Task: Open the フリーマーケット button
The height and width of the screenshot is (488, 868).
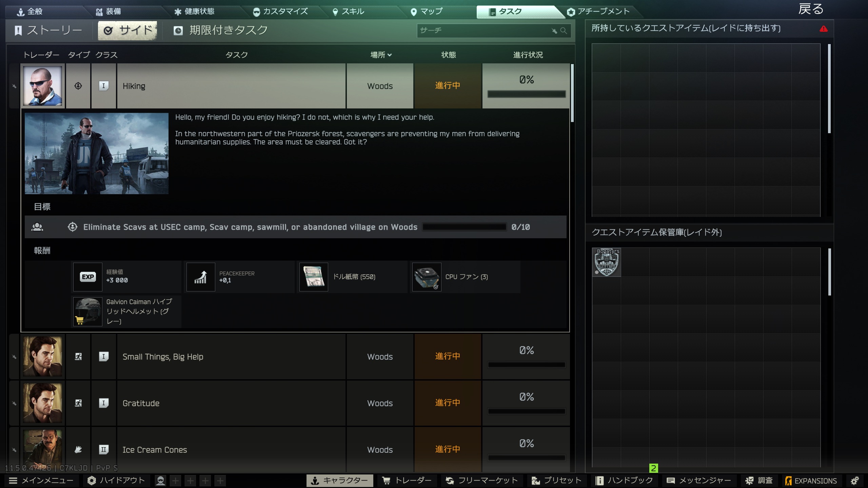Action: pyautogui.click(x=481, y=481)
